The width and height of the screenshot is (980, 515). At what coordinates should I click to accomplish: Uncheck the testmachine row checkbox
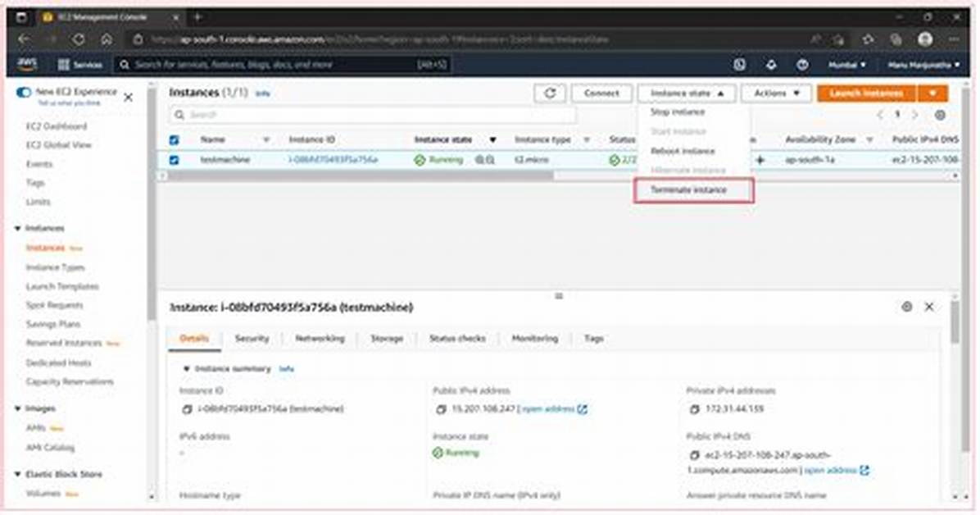(175, 160)
